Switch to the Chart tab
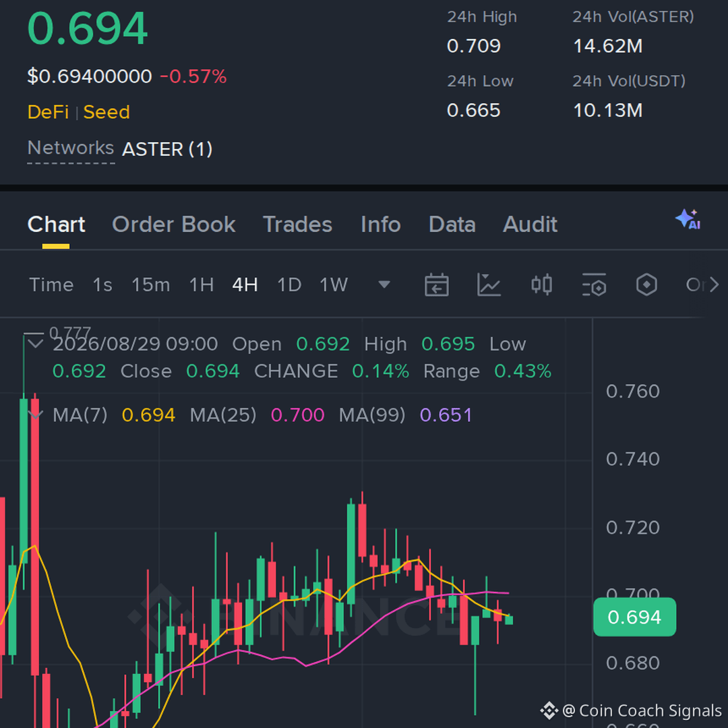Image resolution: width=728 pixels, height=728 pixels. [56, 224]
